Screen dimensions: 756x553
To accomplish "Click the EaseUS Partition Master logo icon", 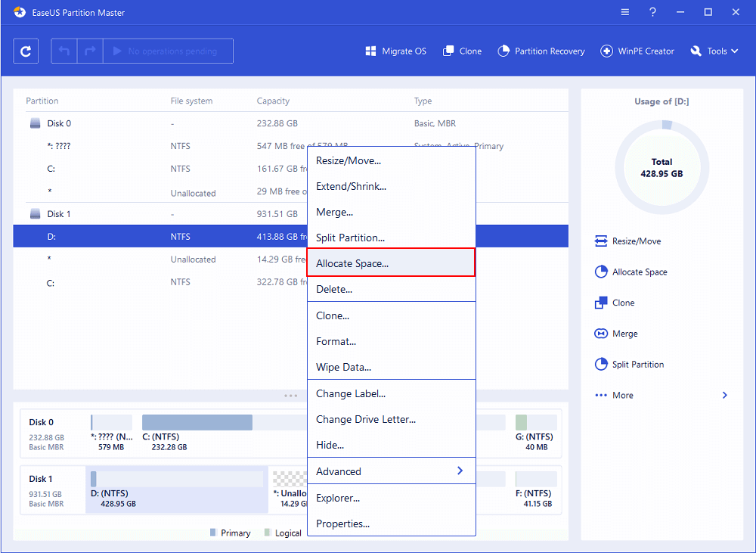I will click(x=20, y=12).
